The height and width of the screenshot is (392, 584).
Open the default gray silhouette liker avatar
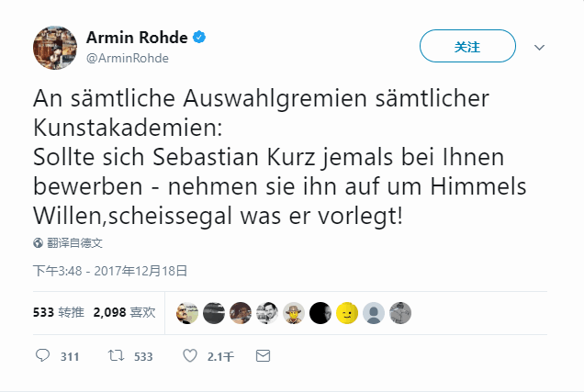point(374,313)
